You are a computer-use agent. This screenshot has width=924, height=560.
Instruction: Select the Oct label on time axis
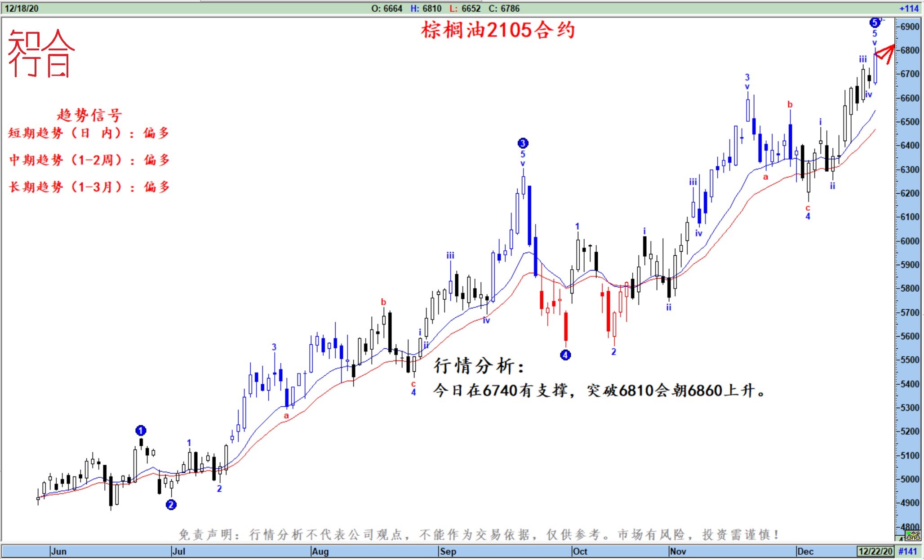580,551
